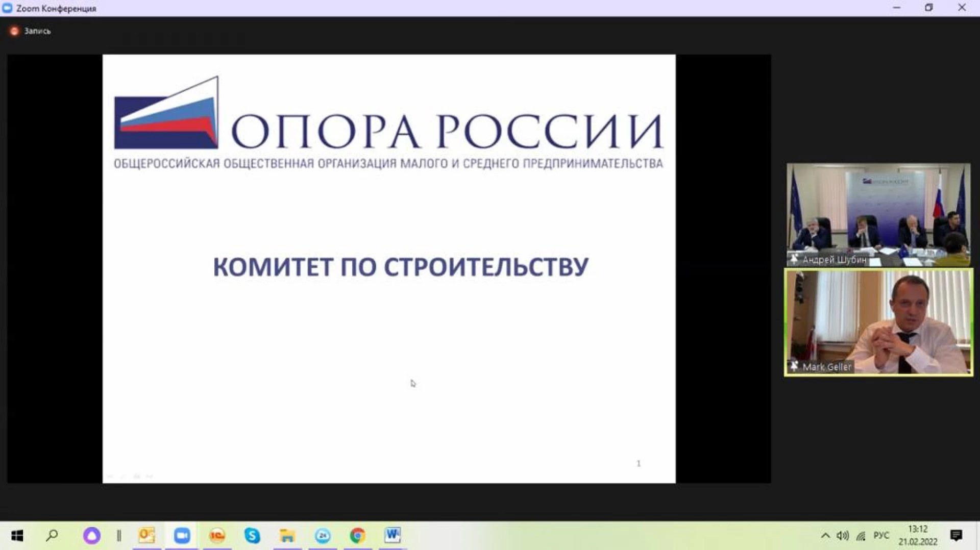Select the Андрей Шубин video thumbnail
The height and width of the screenshot is (550, 980).
[878, 214]
